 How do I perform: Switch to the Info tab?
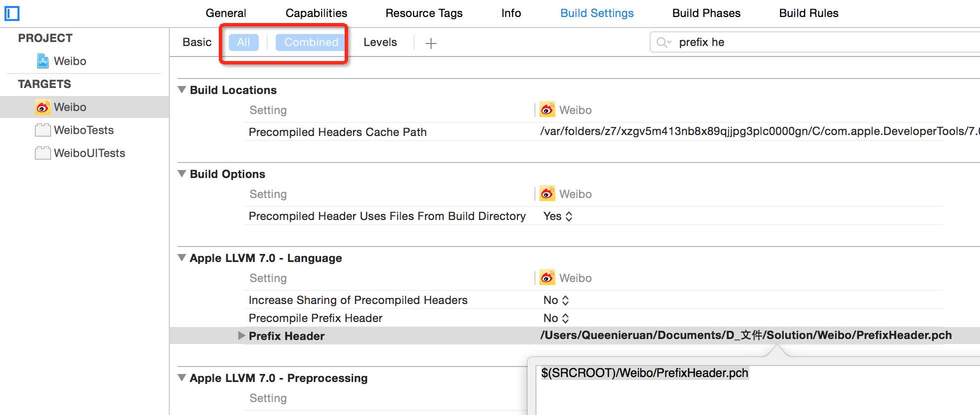tap(511, 13)
